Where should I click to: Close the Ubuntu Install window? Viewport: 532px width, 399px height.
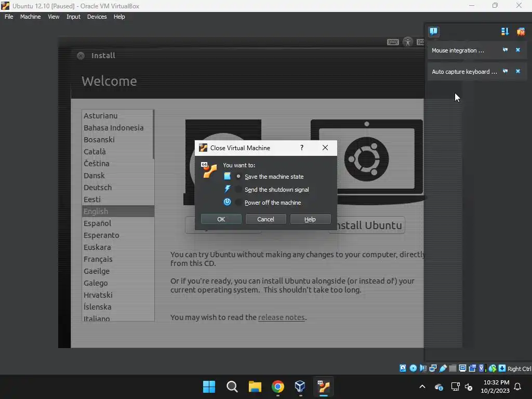tap(81, 56)
